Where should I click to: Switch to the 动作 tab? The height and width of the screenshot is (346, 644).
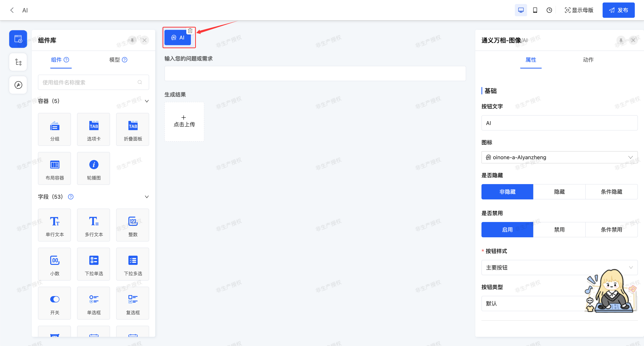(x=588, y=60)
